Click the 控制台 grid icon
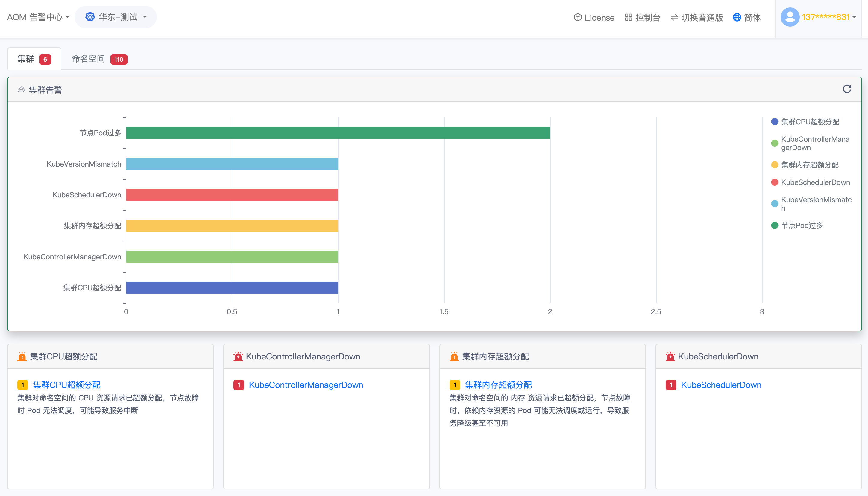Screen dimensions: 868x496 click(x=628, y=17)
